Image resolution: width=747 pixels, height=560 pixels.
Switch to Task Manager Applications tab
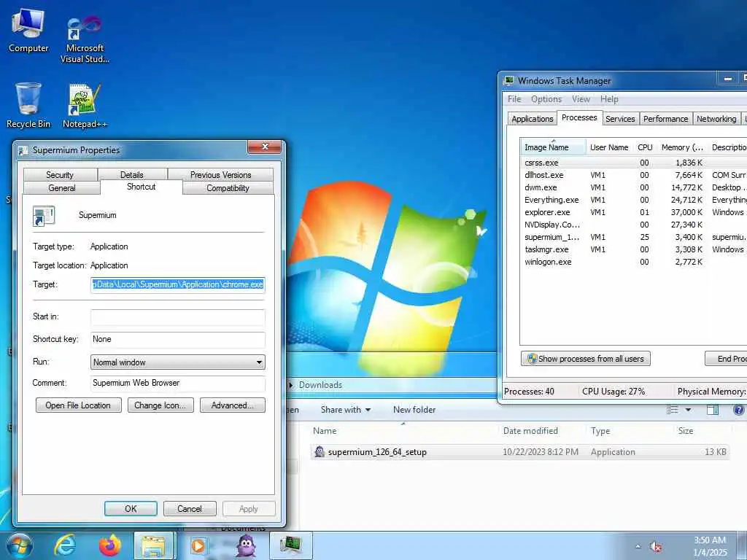click(532, 119)
